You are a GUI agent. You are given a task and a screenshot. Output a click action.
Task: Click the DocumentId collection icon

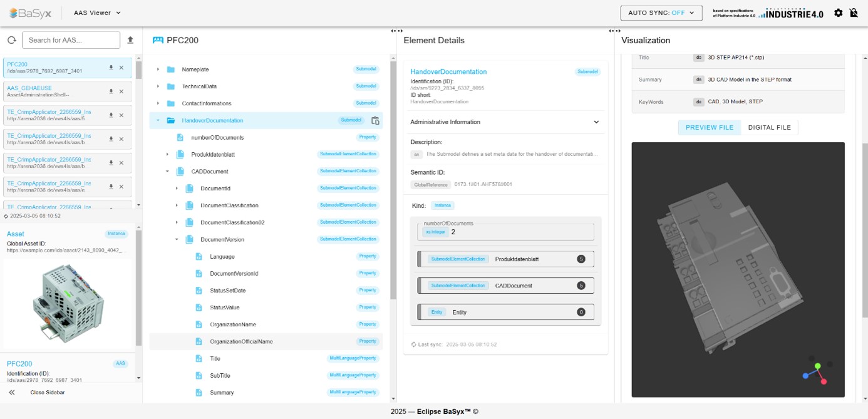[x=190, y=188]
